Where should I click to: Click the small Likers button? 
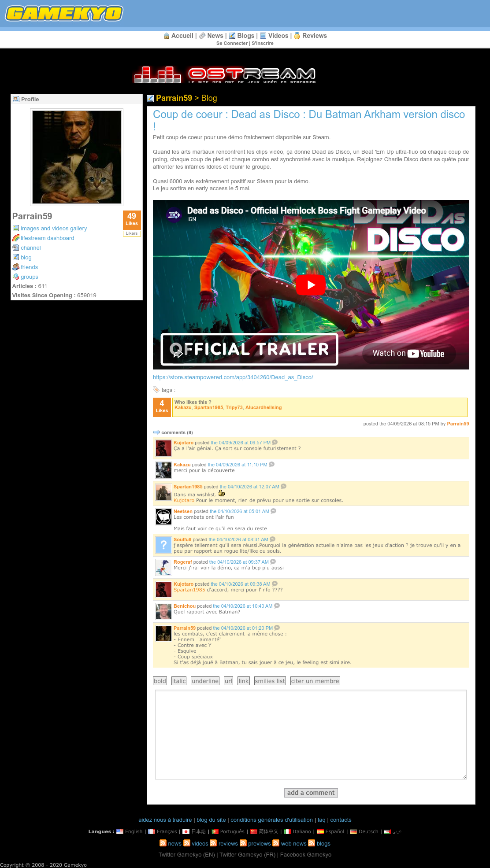132,233
